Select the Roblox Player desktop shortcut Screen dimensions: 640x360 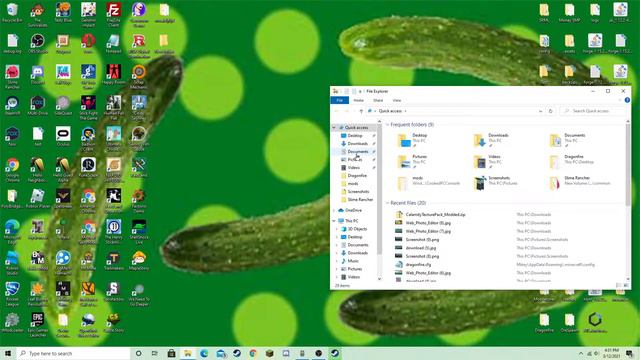38,199
